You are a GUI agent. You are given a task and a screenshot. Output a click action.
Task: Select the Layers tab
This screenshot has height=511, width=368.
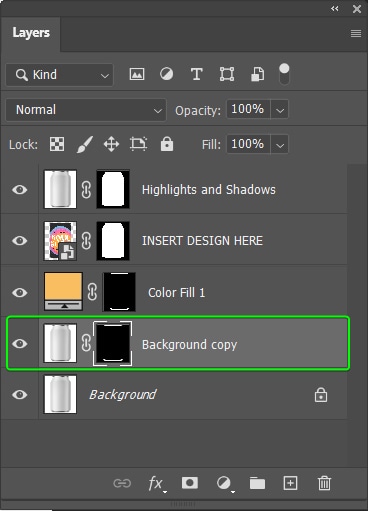coord(31,33)
